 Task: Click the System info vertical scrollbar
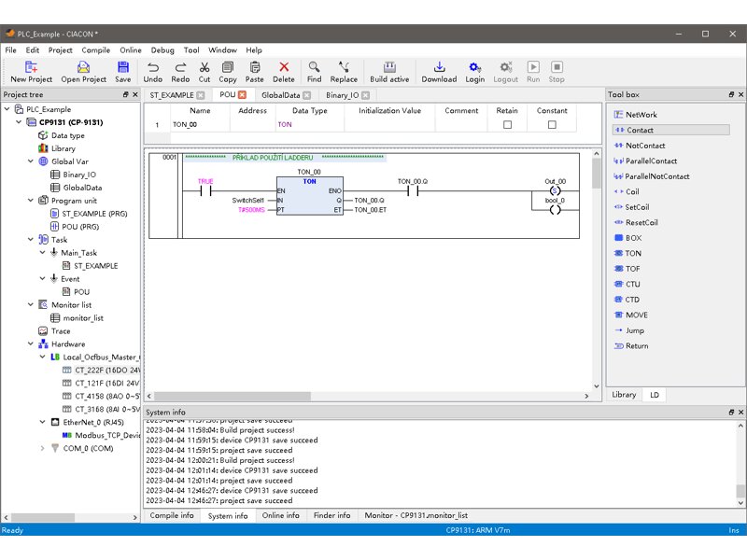(740, 467)
